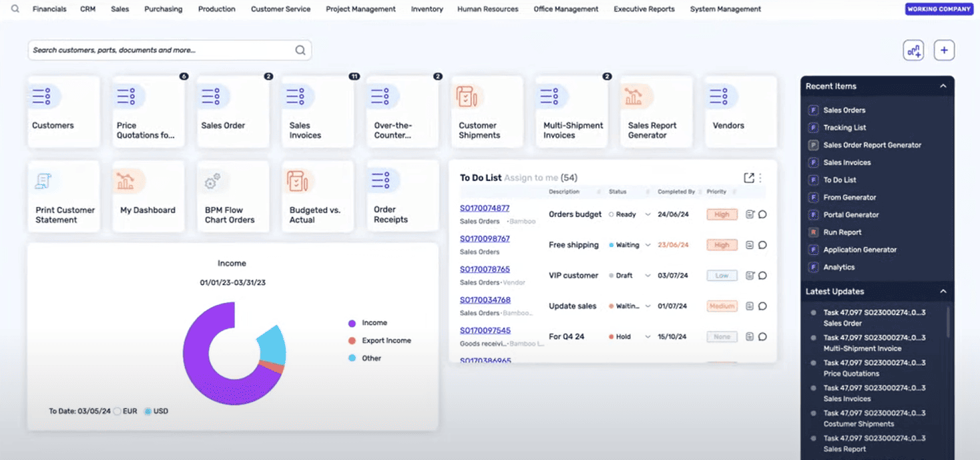980x460 pixels.
Task: Open To Do List three-dot options menu
Action: 760,178
